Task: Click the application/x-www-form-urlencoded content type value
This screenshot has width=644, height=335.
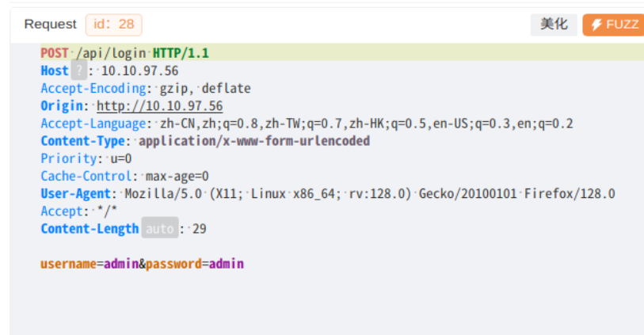Action: click(x=254, y=141)
